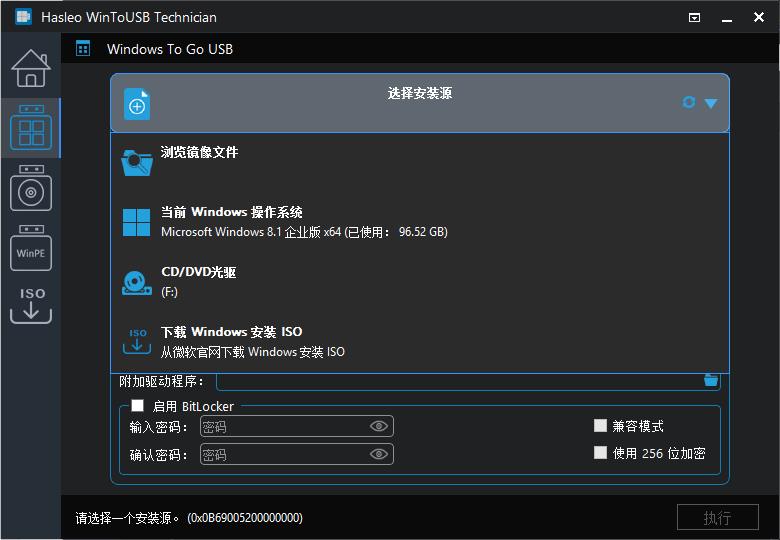The image size is (780, 540).
Task: Click the Windows To Go USB header icon
Action: tap(83, 48)
